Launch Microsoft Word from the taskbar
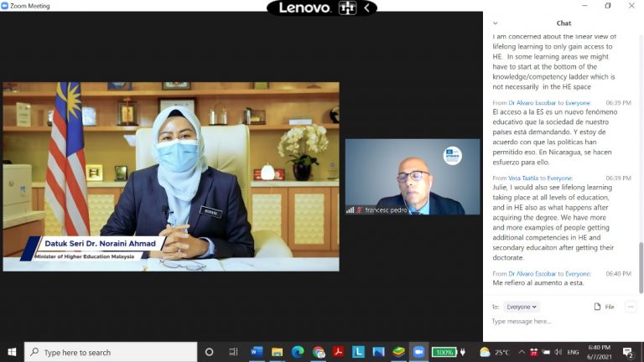The width and height of the screenshot is (644, 362). coord(257,352)
